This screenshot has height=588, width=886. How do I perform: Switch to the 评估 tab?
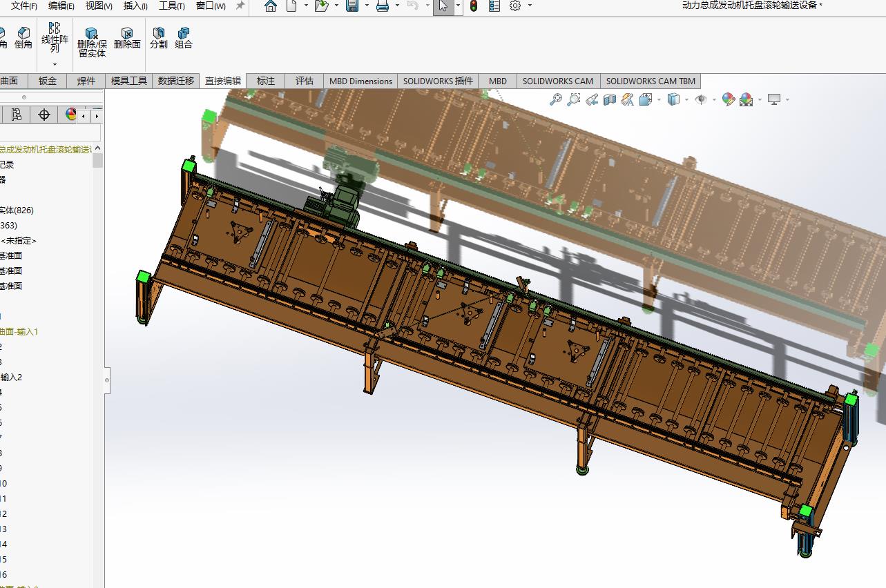point(305,81)
